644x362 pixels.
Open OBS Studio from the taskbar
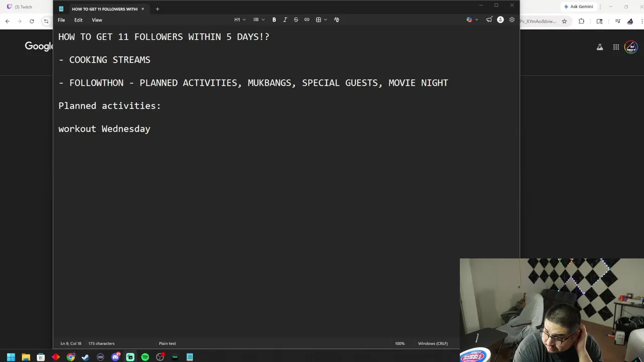click(x=160, y=357)
